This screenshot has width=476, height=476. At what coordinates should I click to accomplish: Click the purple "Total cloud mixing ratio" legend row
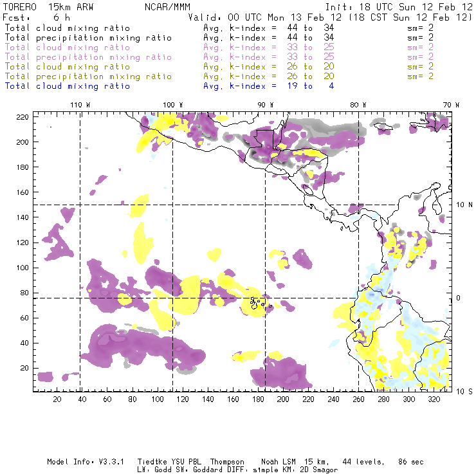point(68,48)
